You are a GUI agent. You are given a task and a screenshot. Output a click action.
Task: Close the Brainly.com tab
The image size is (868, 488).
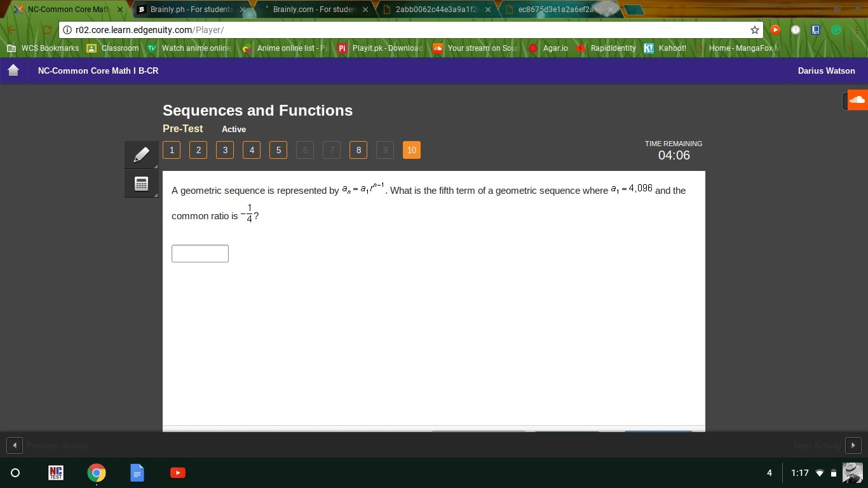[x=365, y=10]
